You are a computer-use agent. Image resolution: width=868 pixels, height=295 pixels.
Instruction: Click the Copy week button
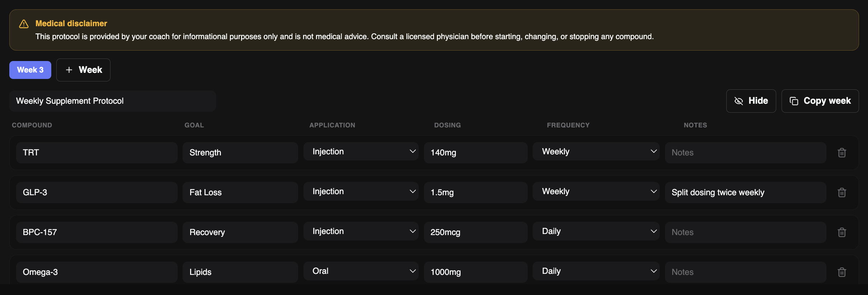click(820, 101)
